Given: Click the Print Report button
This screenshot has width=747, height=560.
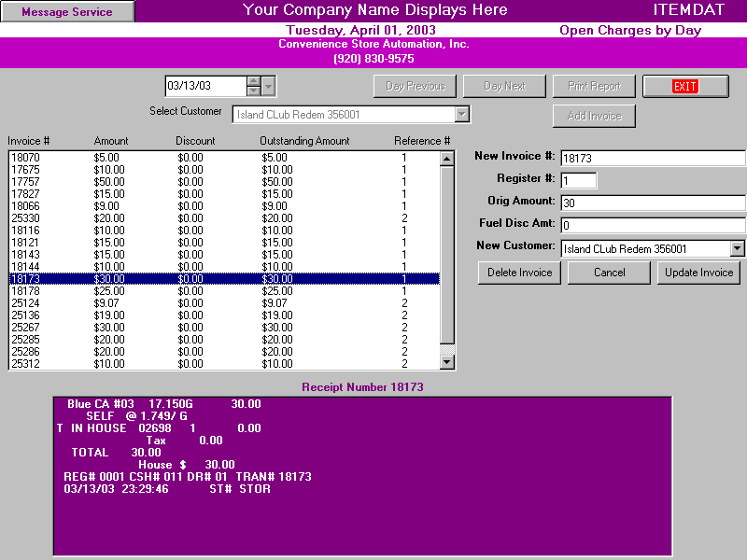Looking at the screenshot, I should click(594, 86).
